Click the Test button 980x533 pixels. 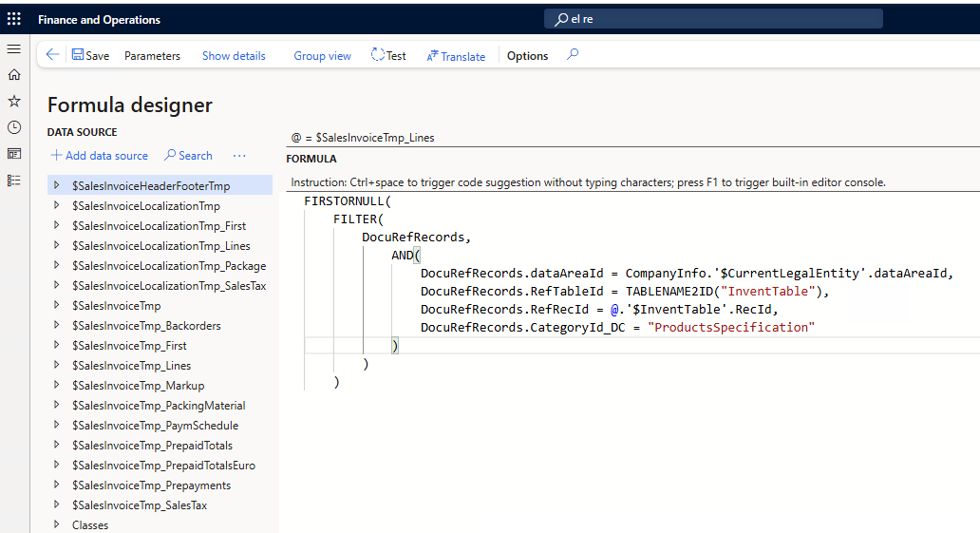388,56
